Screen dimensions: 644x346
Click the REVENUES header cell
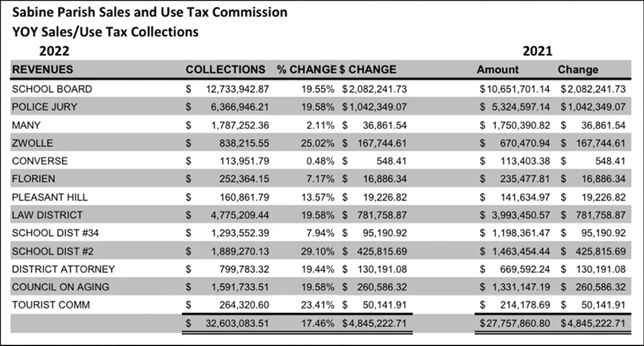pyautogui.click(x=42, y=69)
